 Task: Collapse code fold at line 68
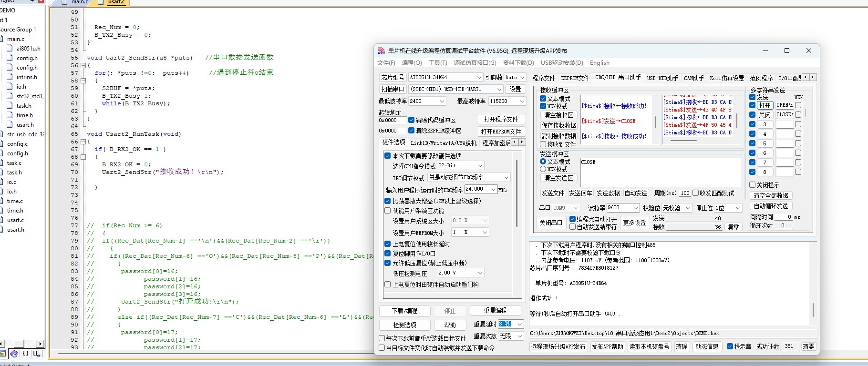[83, 157]
